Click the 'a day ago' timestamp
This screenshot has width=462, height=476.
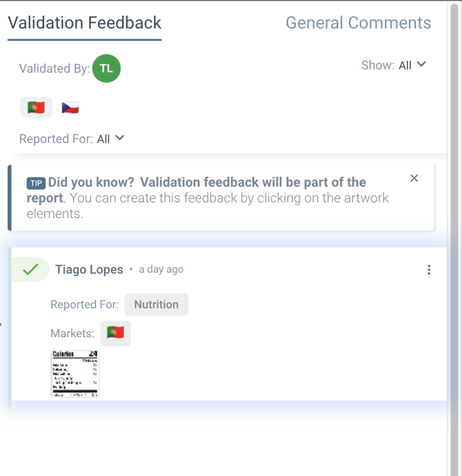(x=161, y=269)
